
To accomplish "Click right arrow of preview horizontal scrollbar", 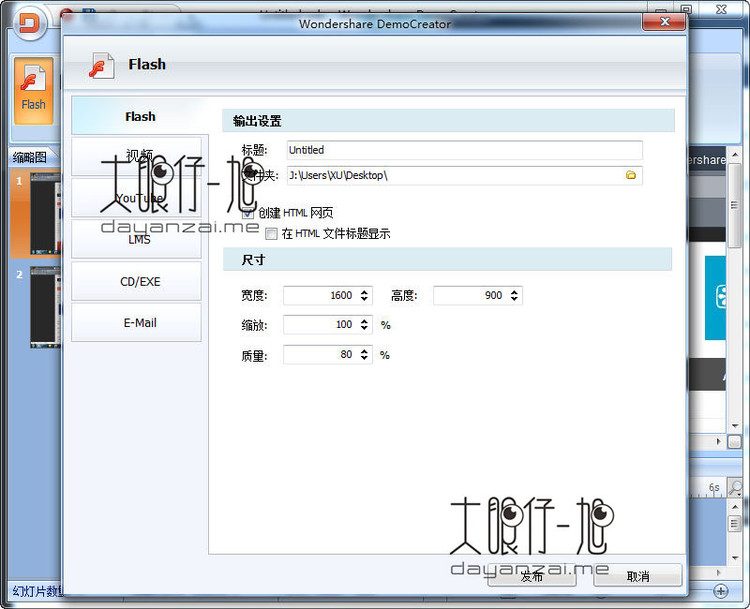I will [718, 442].
